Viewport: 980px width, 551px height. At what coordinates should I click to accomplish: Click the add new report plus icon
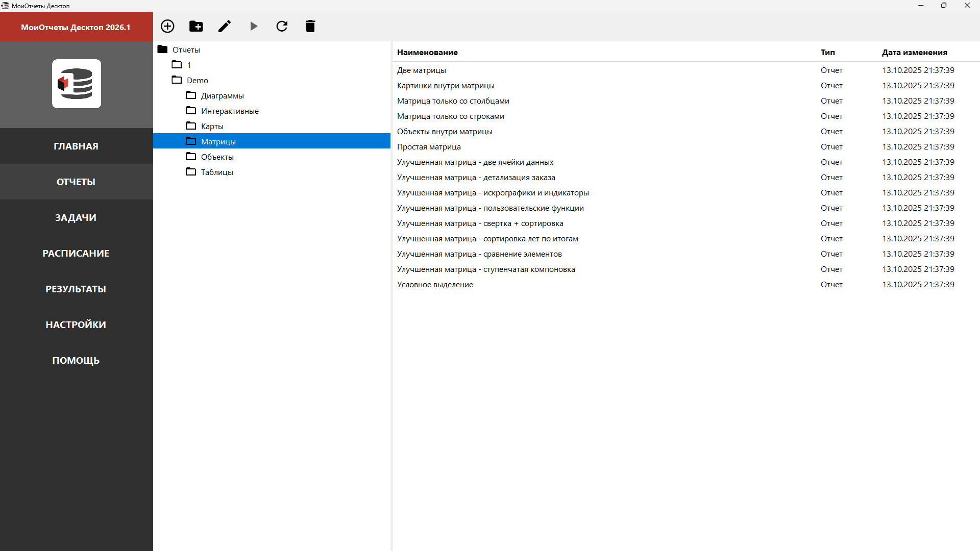[167, 26]
